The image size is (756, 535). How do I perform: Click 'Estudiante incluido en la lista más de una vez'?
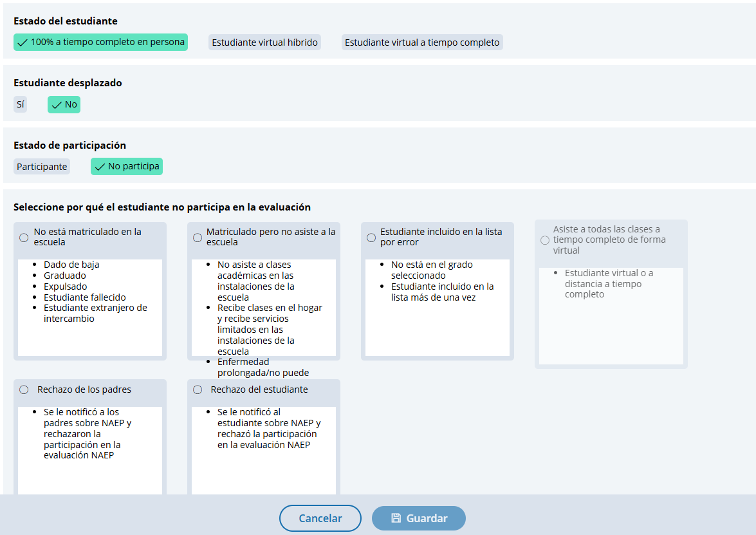tap(442, 292)
